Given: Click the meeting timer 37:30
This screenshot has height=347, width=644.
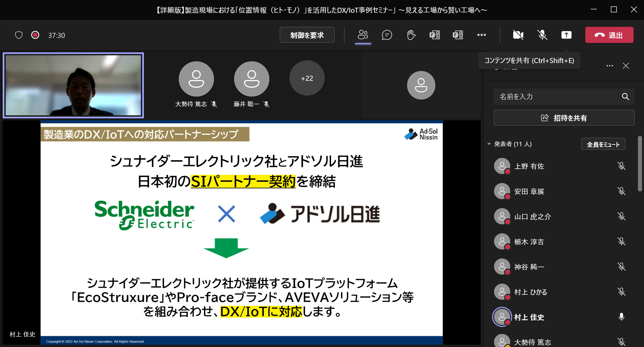Looking at the screenshot, I should pos(56,35).
